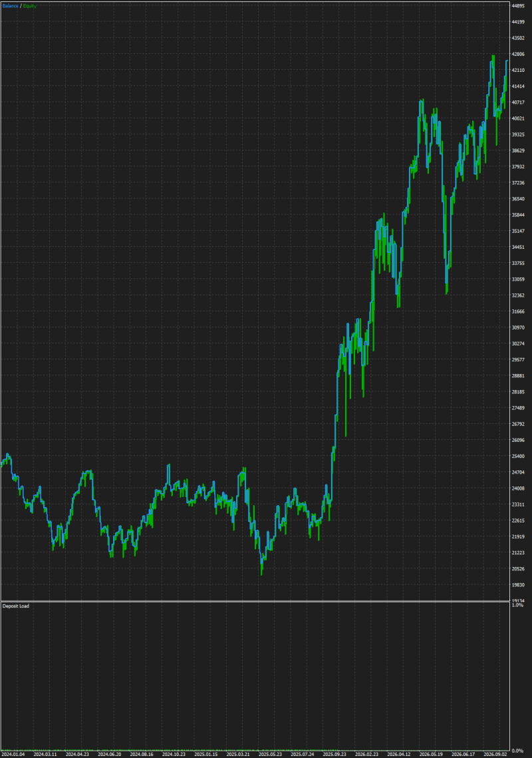532x758 pixels.
Task: Select the 31666 axis value
Action: [518, 311]
